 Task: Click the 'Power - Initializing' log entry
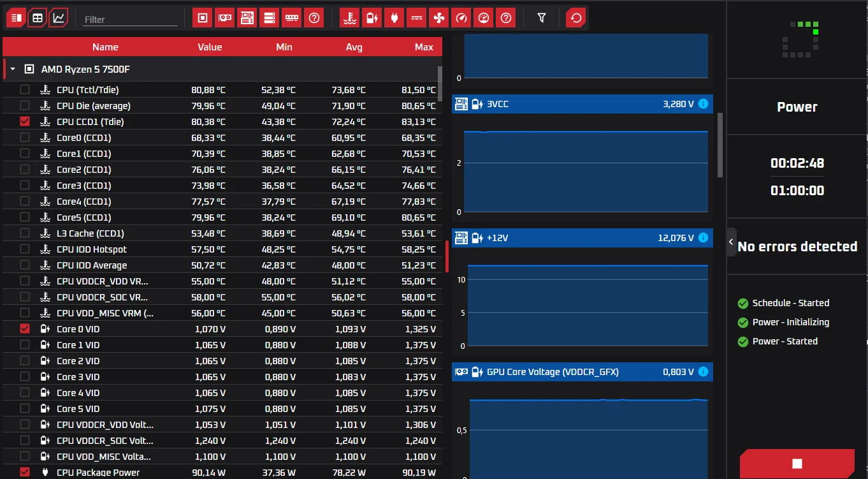[x=791, y=322]
